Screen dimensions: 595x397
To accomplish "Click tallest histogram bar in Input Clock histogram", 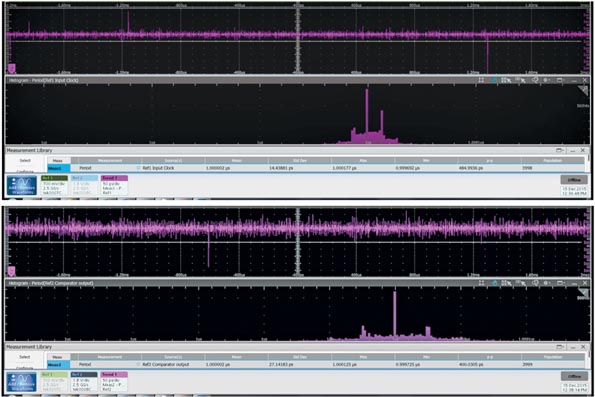I will (x=367, y=116).
